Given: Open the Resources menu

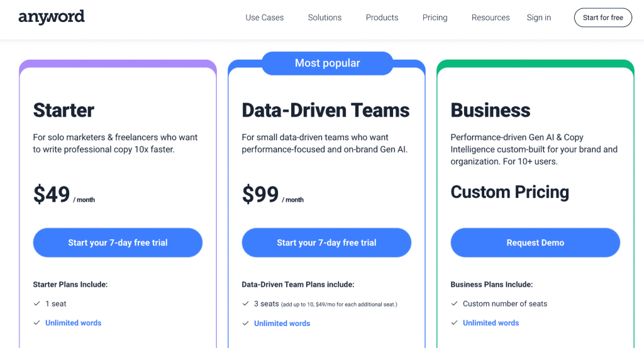Looking at the screenshot, I should (491, 18).
